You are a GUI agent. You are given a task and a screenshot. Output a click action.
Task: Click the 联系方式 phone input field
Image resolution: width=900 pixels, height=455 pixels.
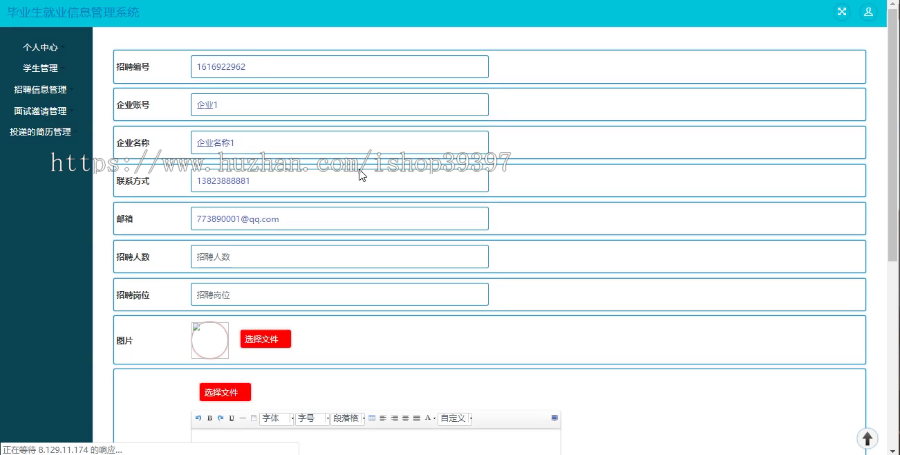click(x=340, y=181)
